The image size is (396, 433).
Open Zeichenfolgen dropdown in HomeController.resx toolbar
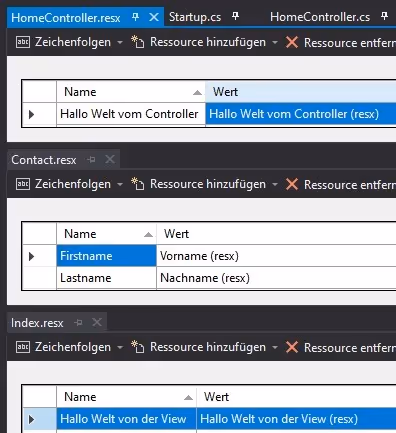click(120, 43)
